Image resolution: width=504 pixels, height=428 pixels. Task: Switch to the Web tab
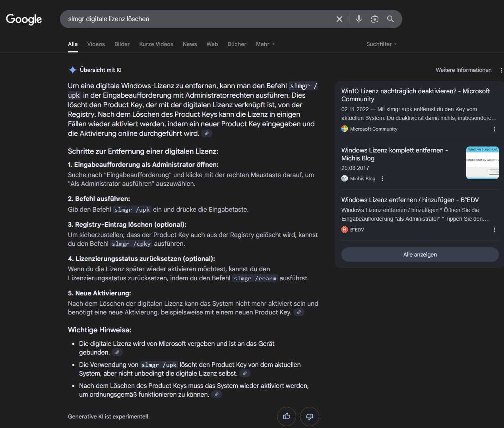point(212,44)
